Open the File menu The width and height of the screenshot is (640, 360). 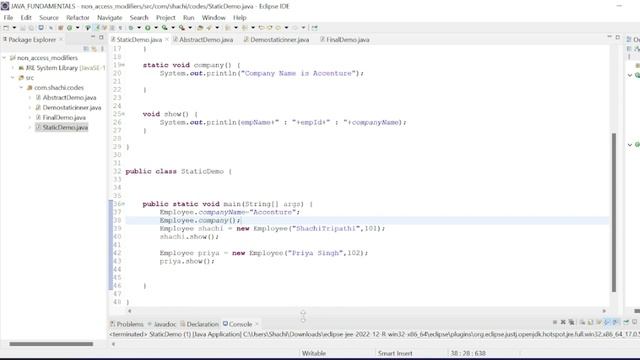point(8,18)
